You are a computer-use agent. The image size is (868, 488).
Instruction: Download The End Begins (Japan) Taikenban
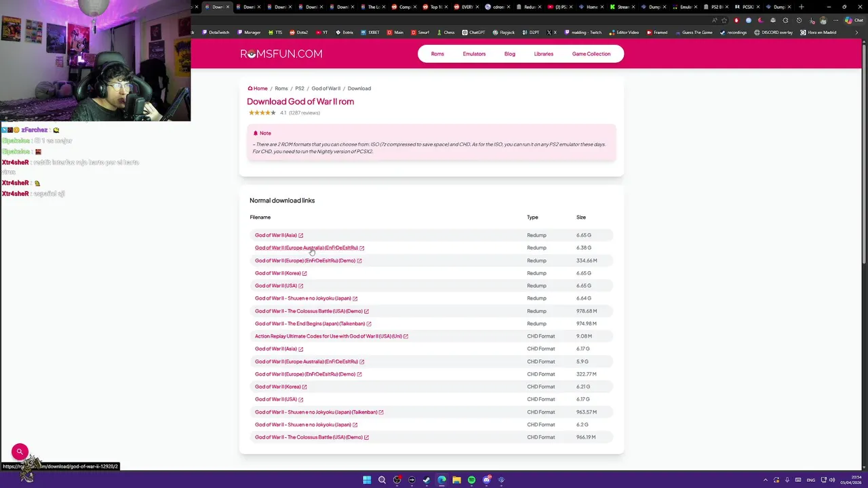[310, 324]
